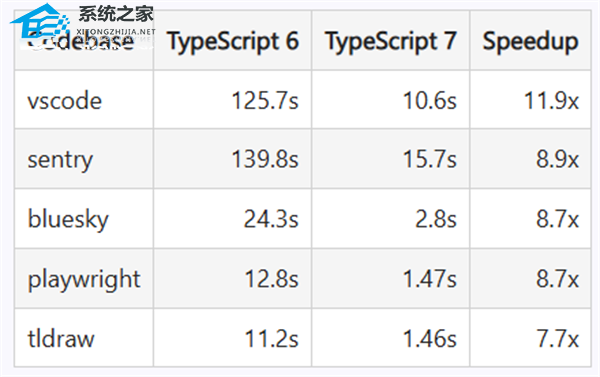Click the 11.9x speedup cell

coord(530,100)
